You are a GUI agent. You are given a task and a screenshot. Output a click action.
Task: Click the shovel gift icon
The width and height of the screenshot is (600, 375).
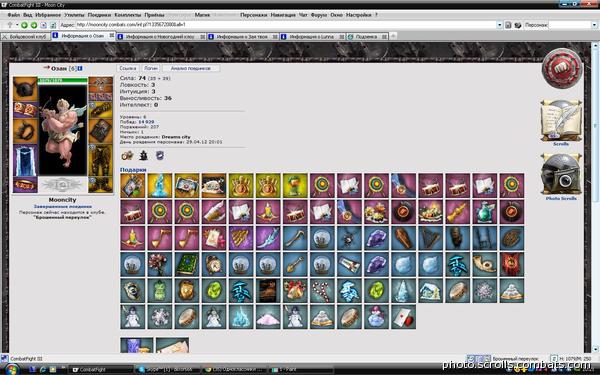(x=295, y=264)
